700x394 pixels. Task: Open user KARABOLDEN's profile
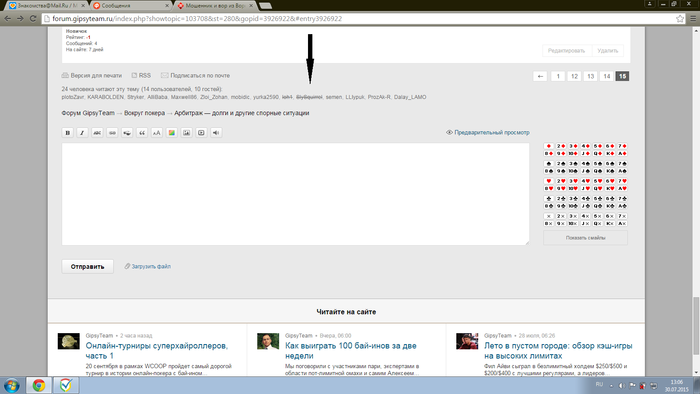pos(105,97)
